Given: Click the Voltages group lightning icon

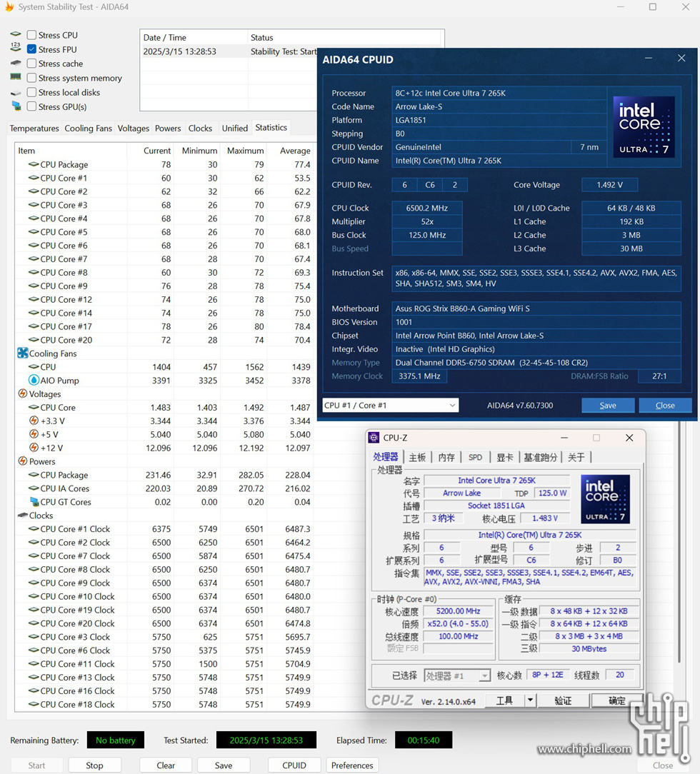Looking at the screenshot, I should click(23, 393).
